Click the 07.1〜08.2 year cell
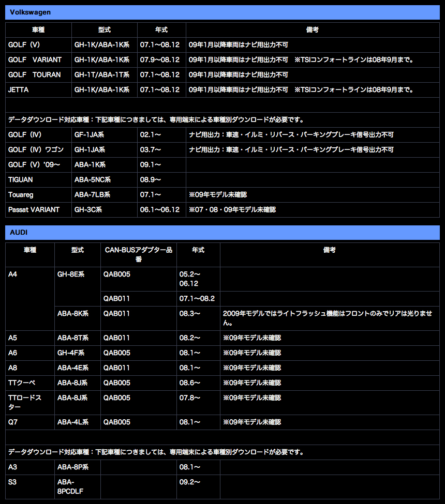The image size is (445, 504). pos(198,299)
